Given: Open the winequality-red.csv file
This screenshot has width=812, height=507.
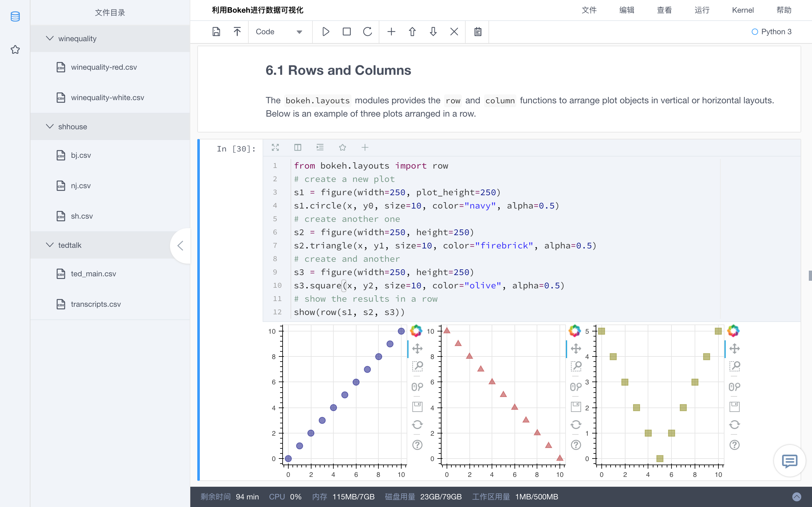Looking at the screenshot, I should point(104,67).
